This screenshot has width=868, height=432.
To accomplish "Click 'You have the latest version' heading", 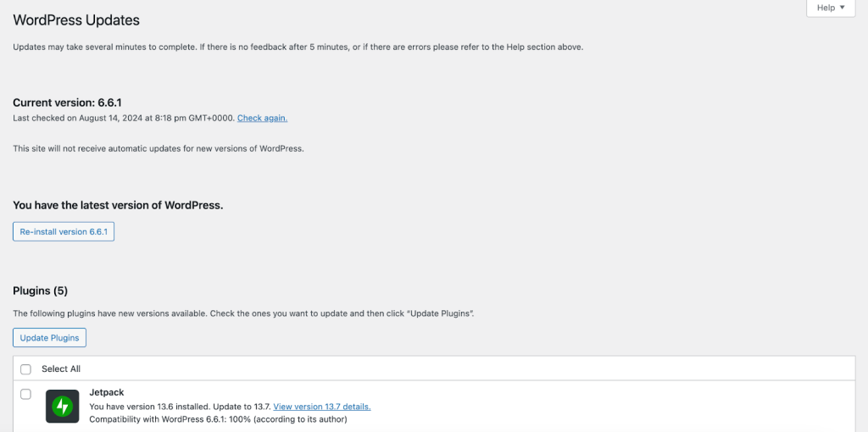I will 118,205.
